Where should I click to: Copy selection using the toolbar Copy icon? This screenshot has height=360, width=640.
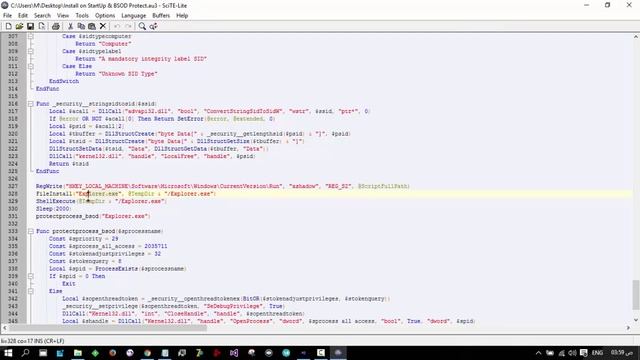pyautogui.click(x=81, y=26)
